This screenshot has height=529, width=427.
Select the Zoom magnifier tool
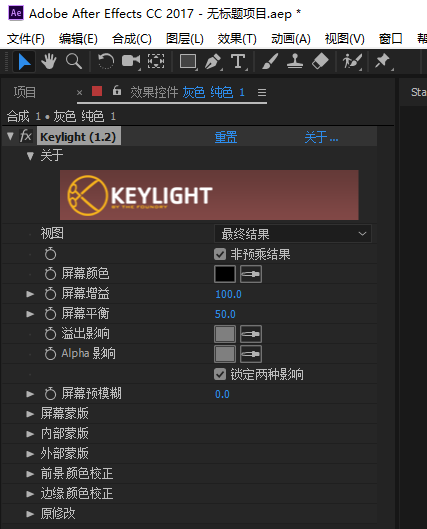coord(74,62)
